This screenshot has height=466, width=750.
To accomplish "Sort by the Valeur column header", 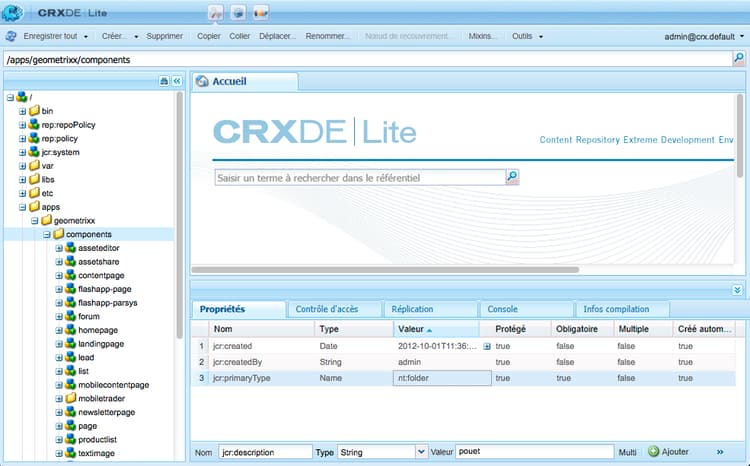I will click(436, 329).
